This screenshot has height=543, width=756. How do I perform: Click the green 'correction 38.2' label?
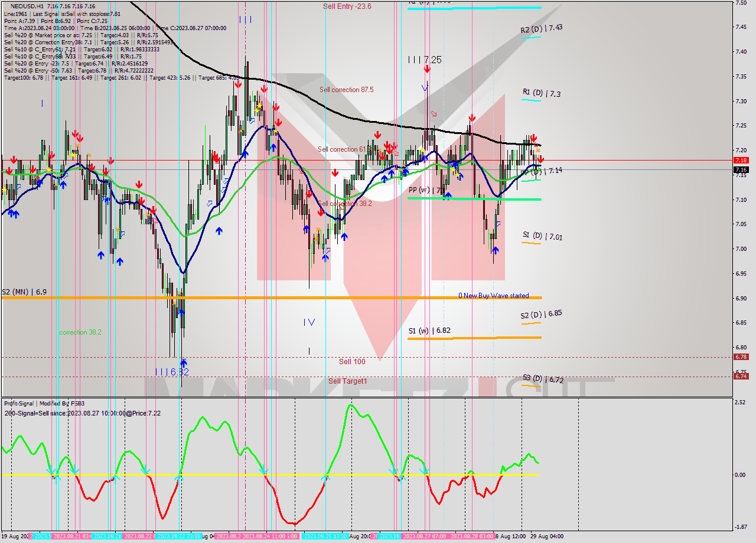80,332
